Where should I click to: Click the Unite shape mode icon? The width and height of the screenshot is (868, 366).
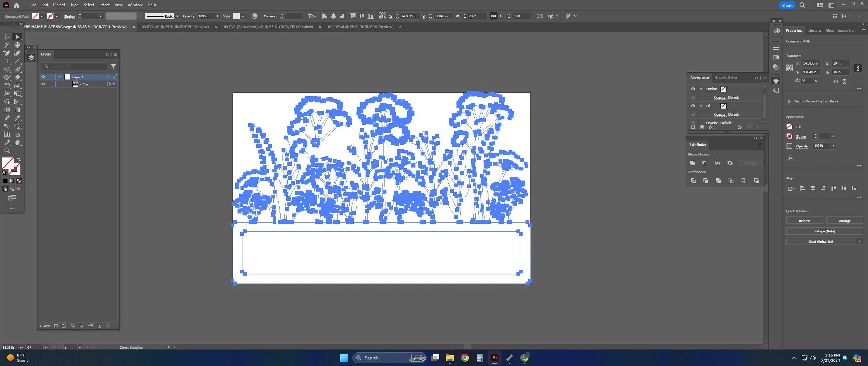pyautogui.click(x=692, y=163)
